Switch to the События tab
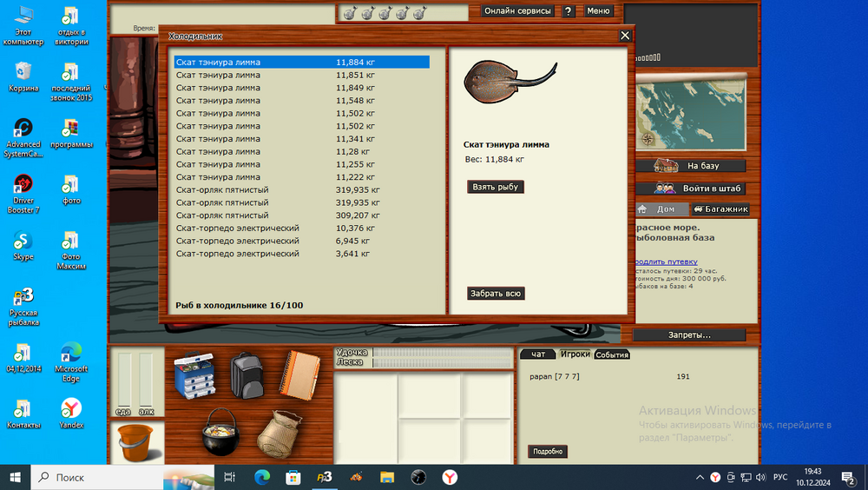 click(612, 354)
